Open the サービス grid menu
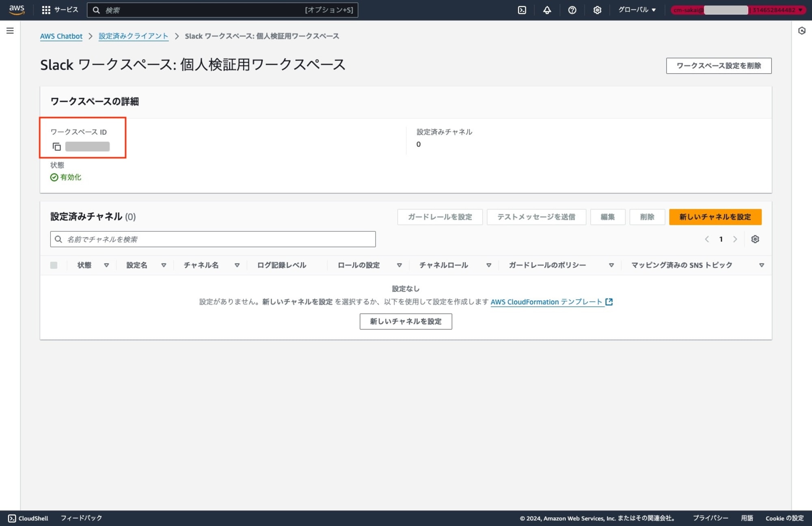The height and width of the screenshot is (526, 812). (x=60, y=10)
